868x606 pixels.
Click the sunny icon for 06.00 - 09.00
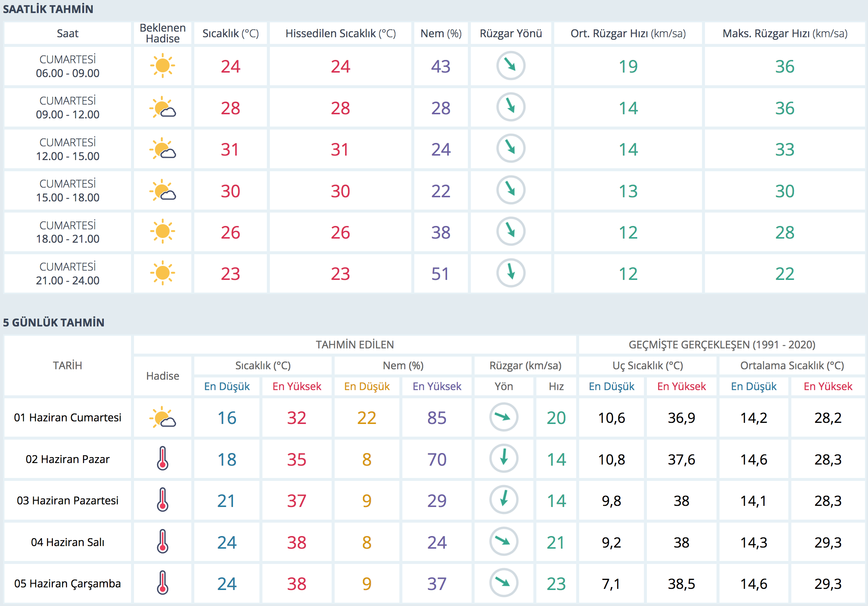163,66
